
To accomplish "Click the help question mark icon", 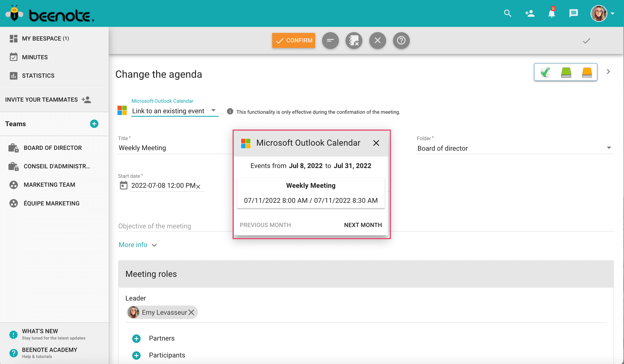I will (x=401, y=40).
